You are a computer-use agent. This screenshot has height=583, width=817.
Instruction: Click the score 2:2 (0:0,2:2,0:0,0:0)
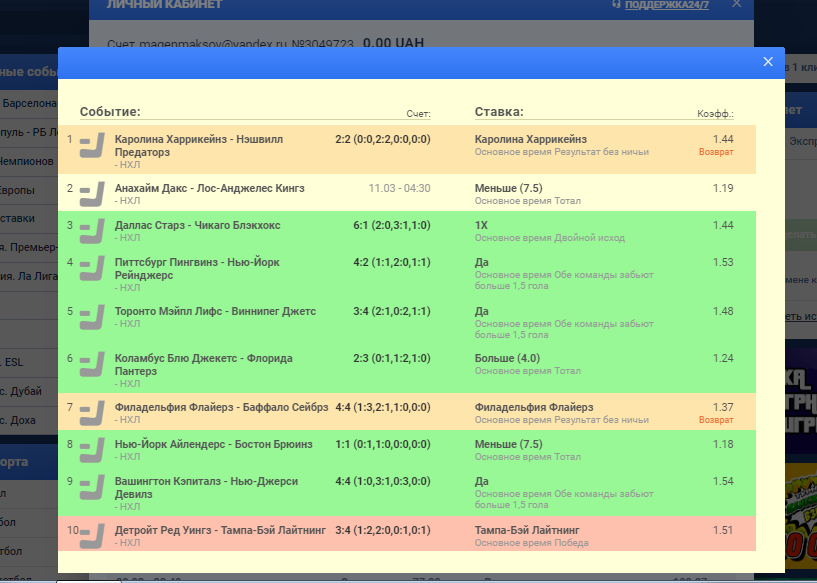[x=382, y=139]
